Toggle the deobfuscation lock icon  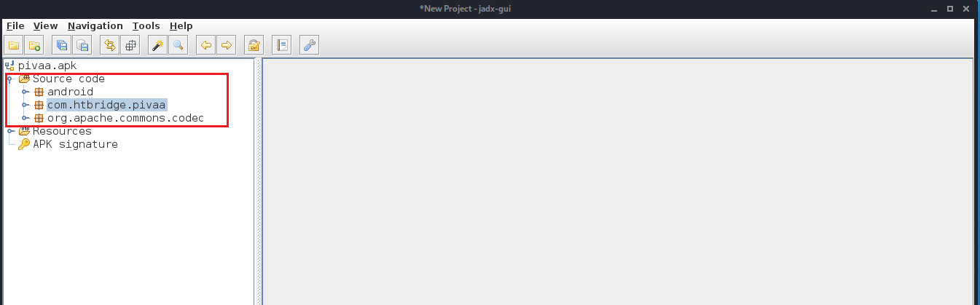click(254, 45)
